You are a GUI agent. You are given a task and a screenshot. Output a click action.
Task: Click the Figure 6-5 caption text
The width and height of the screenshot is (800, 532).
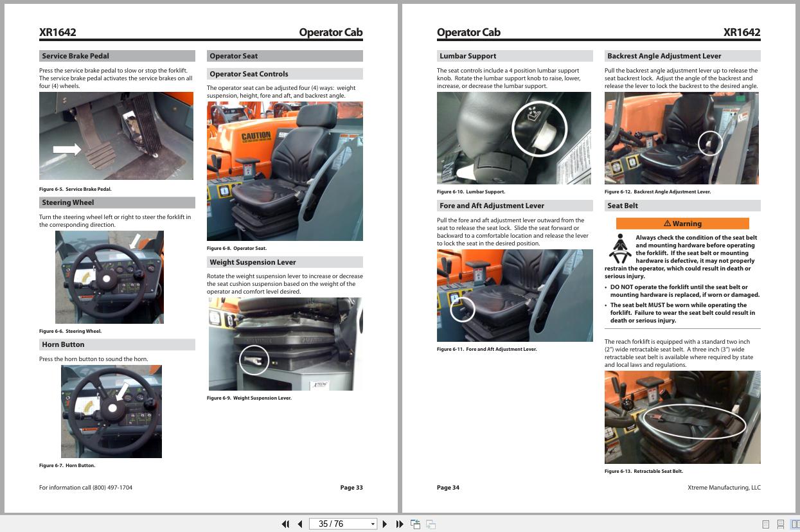pyautogui.click(x=75, y=190)
